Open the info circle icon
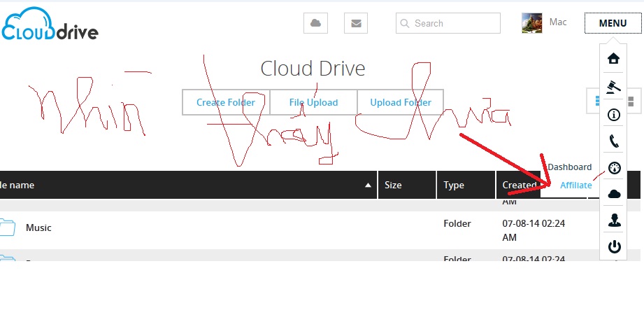644x336 pixels. point(614,115)
